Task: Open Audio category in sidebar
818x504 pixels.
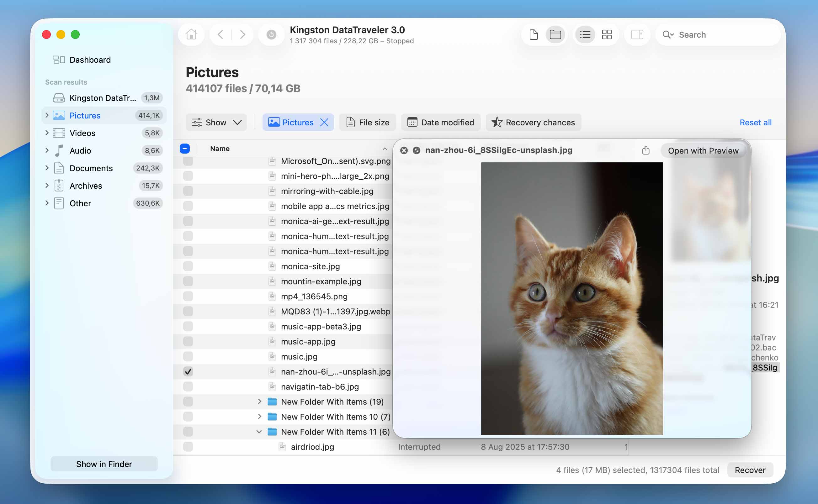Action: pyautogui.click(x=104, y=150)
